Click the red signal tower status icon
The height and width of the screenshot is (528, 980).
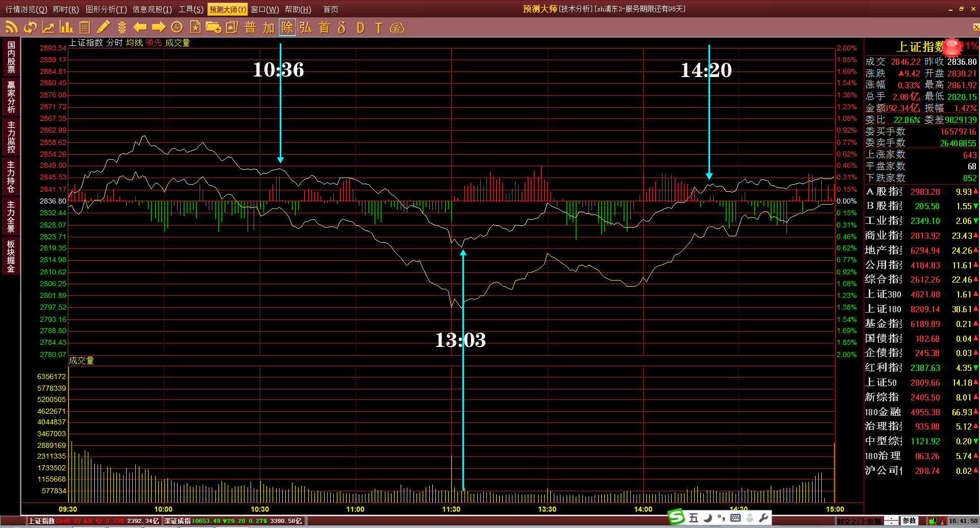pos(942,521)
